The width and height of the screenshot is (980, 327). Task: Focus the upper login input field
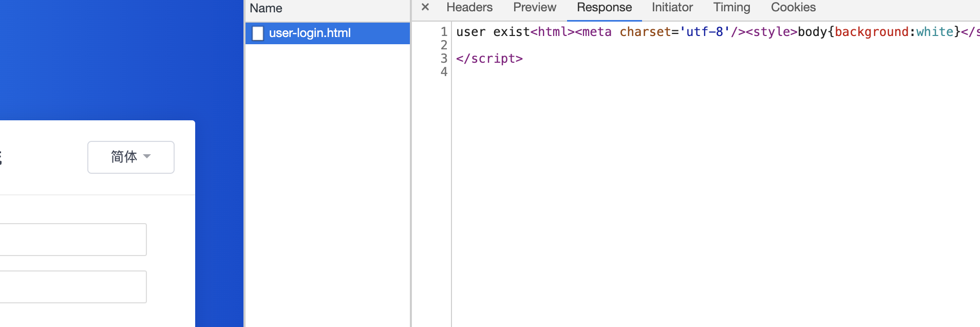pyautogui.click(x=72, y=240)
